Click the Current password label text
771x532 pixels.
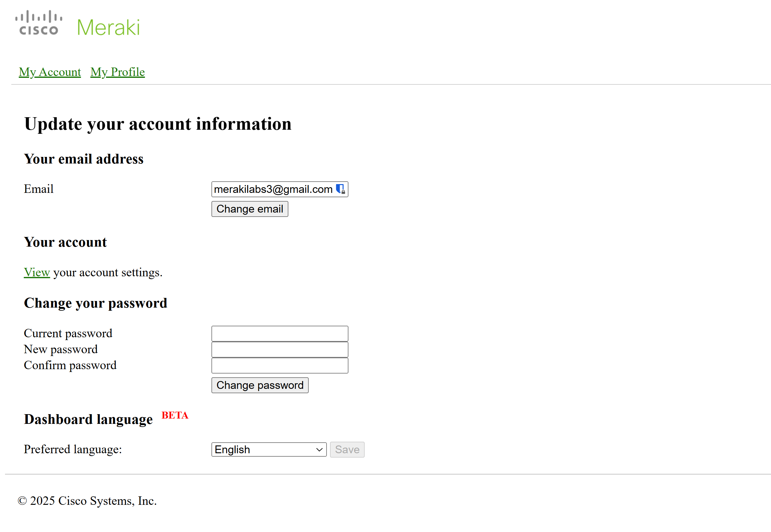click(68, 333)
